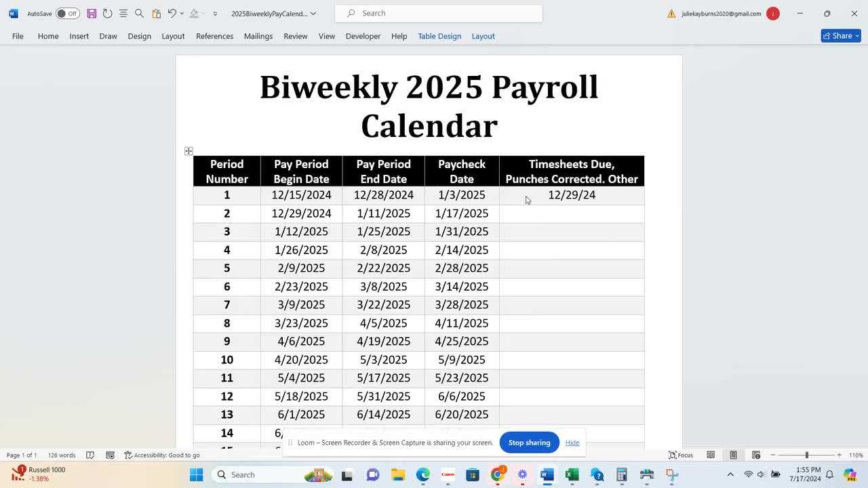Enable Focus mode in the status bar
868x488 pixels.
pos(682,455)
